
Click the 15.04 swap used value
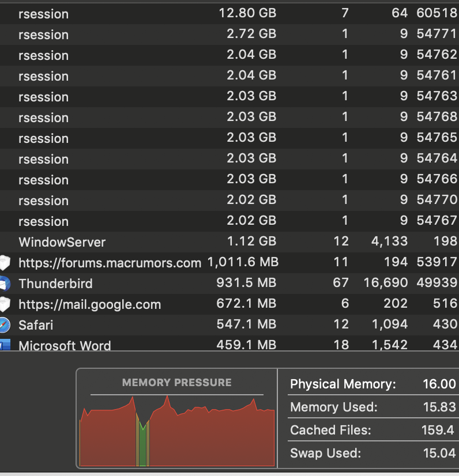pos(439,453)
